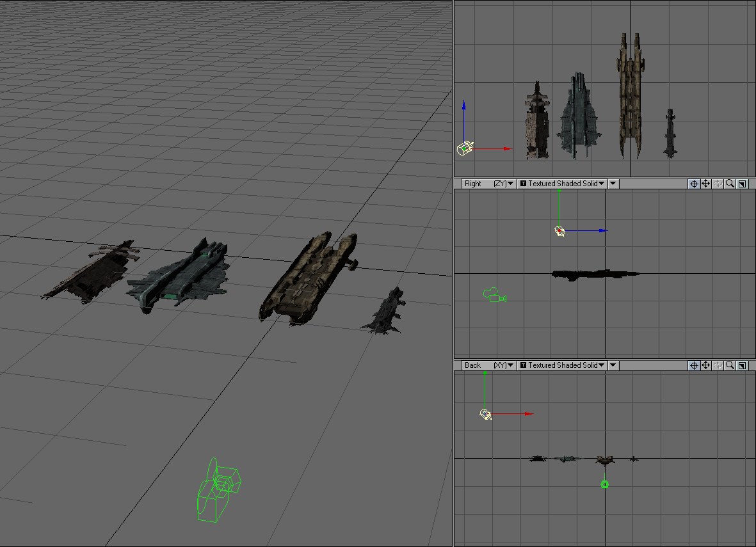Screen dimensions: 756x547
Task: Open extra viewport options arrow in Right viewport
Action: pos(613,184)
